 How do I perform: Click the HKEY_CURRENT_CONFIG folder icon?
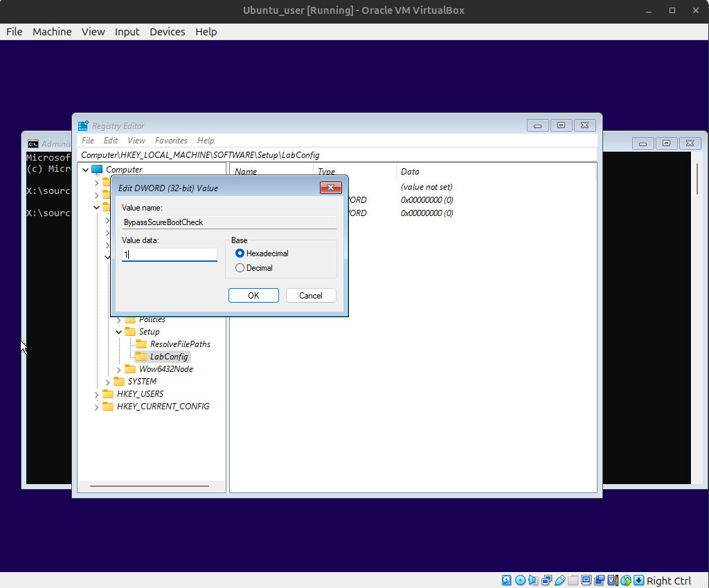(x=108, y=406)
